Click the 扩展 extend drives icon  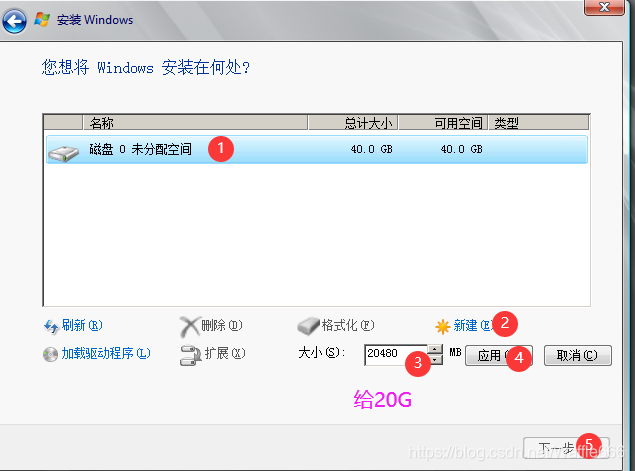[191, 355]
